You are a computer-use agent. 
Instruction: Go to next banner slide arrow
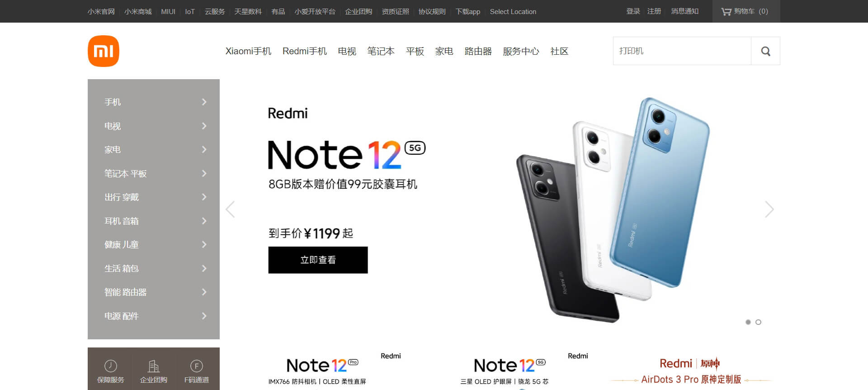[x=769, y=209]
